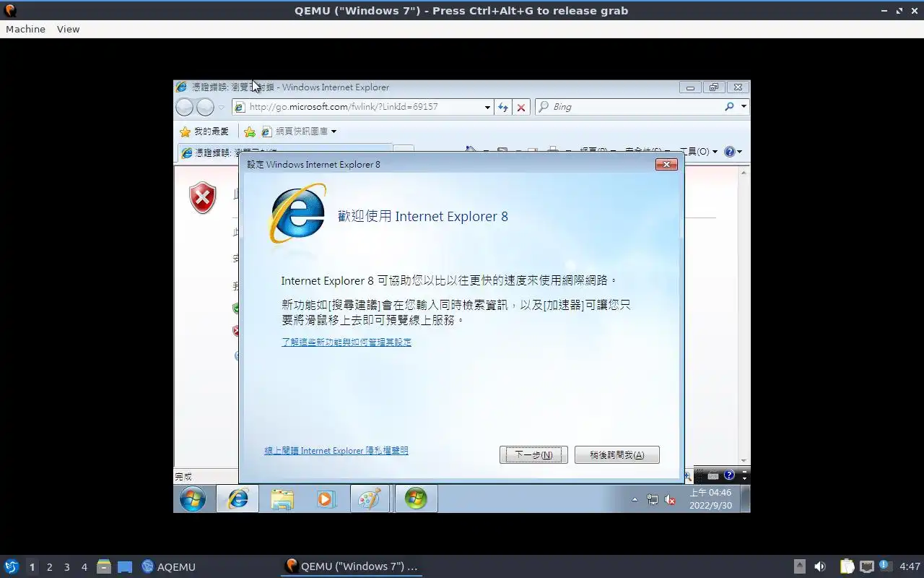Click the 下一步(N) button
The image size is (924, 578).
coord(533,455)
